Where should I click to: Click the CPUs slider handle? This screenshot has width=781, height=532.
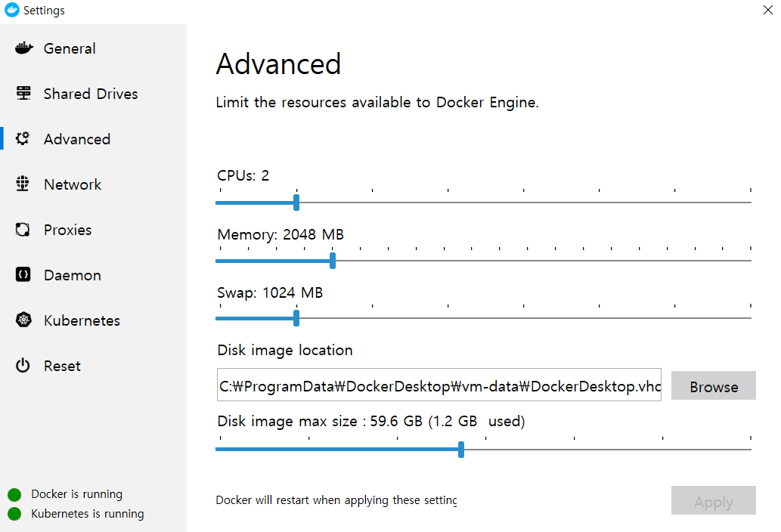pos(296,203)
